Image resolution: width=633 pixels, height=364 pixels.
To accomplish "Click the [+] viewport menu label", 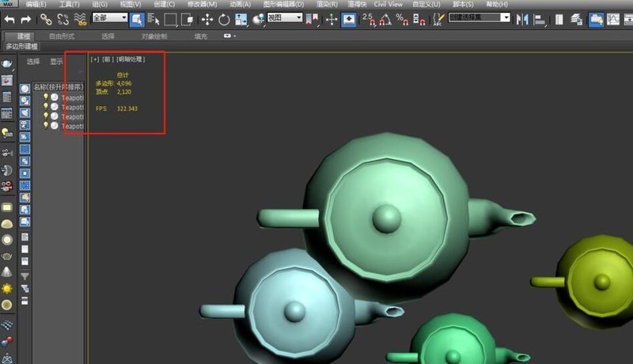I will point(95,59).
